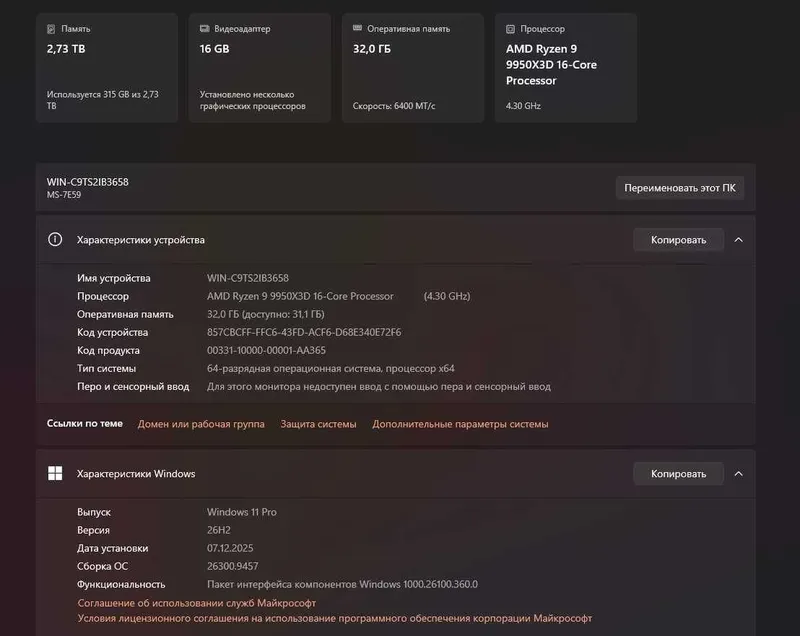The width and height of the screenshot is (800, 636).
Task: Select device ID 857CBCFF-FFC6-43FD-ACF6-D68E340E72F6
Action: click(x=304, y=332)
